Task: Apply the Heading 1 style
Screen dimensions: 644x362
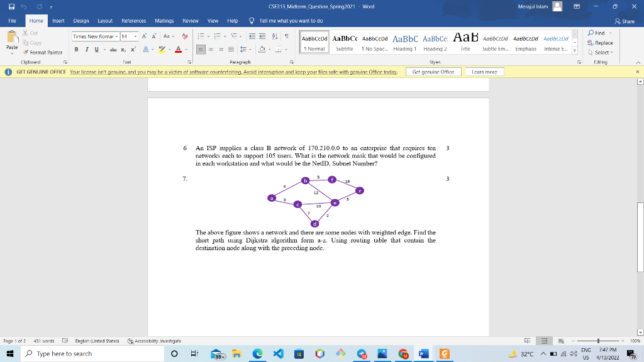Action: click(405, 40)
